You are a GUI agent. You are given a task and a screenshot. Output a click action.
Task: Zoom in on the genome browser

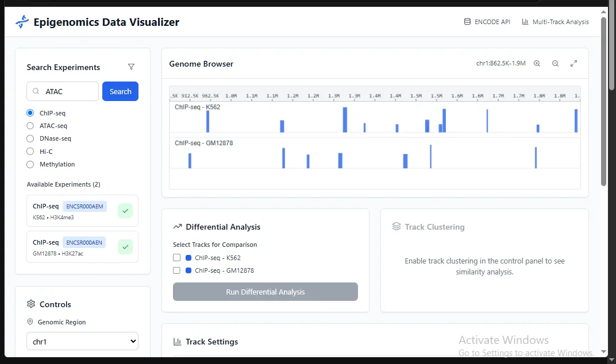point(537,64)
